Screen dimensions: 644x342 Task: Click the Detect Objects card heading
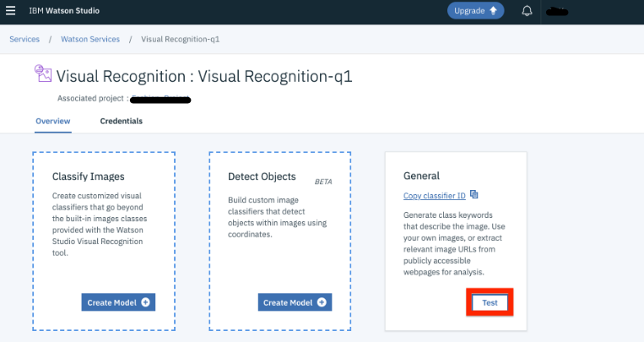pos(262,176)
